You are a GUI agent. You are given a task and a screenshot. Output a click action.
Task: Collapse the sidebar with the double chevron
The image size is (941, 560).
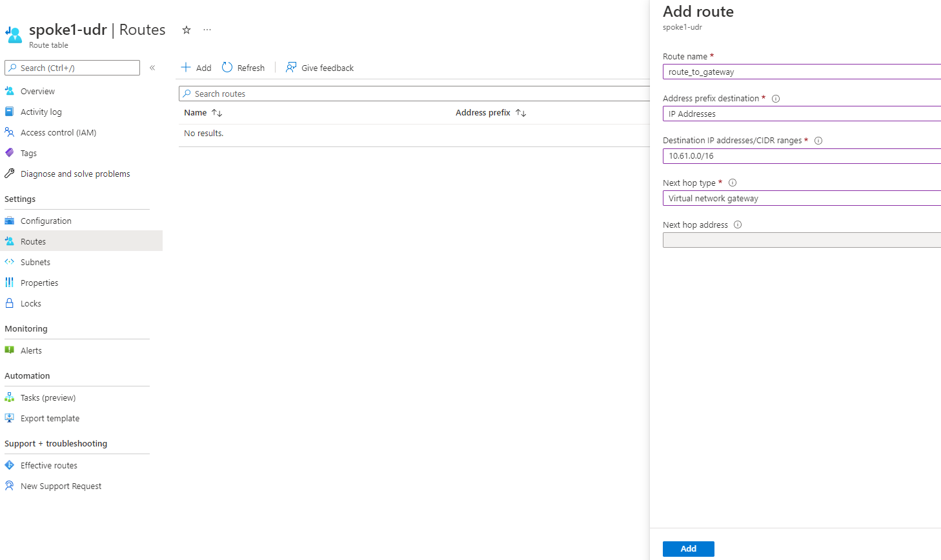point(152,68)
